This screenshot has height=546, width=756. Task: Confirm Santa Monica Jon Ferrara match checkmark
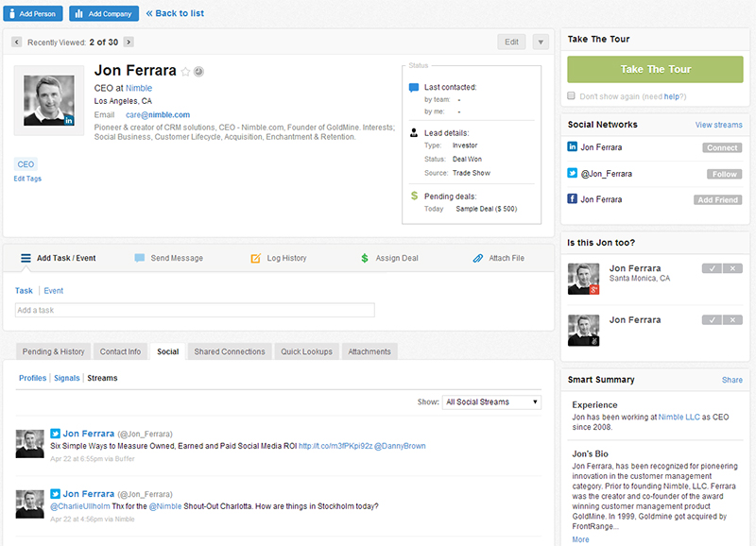(x=712, y=269)
